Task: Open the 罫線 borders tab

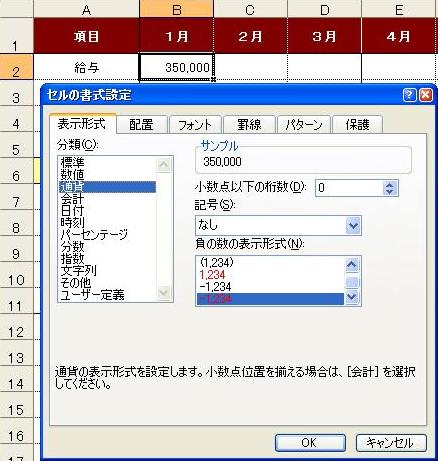Action: coord(249,125)
